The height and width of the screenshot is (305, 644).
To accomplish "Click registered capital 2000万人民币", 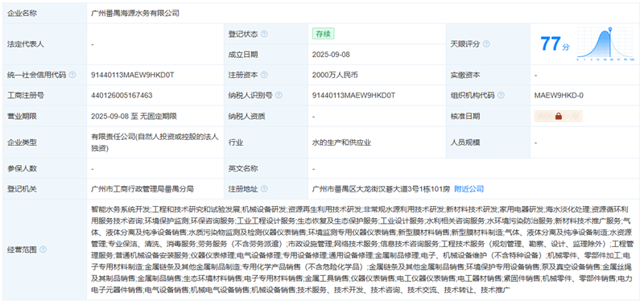I will coord(335,75).
